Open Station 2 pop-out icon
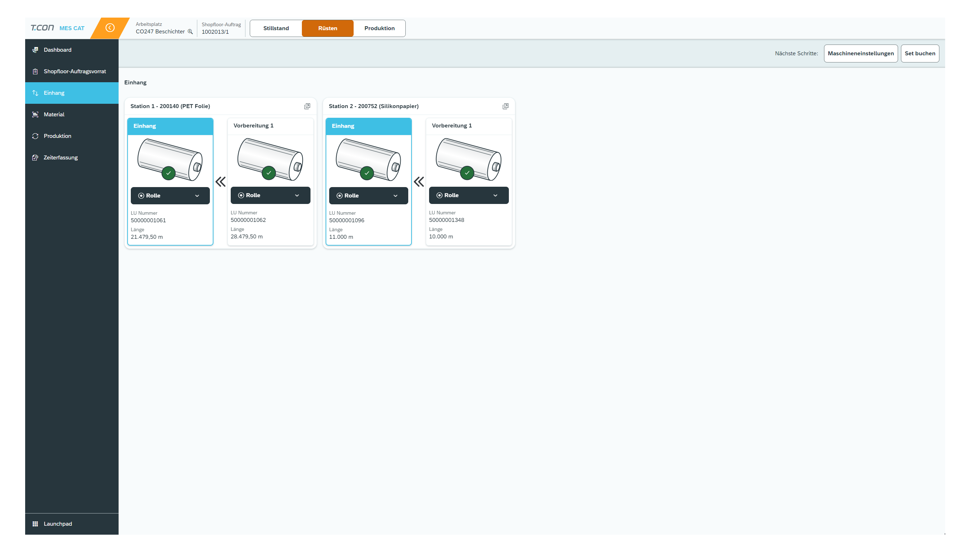The height and width of the screenshot is (544, 980). [x=505, y=106]
